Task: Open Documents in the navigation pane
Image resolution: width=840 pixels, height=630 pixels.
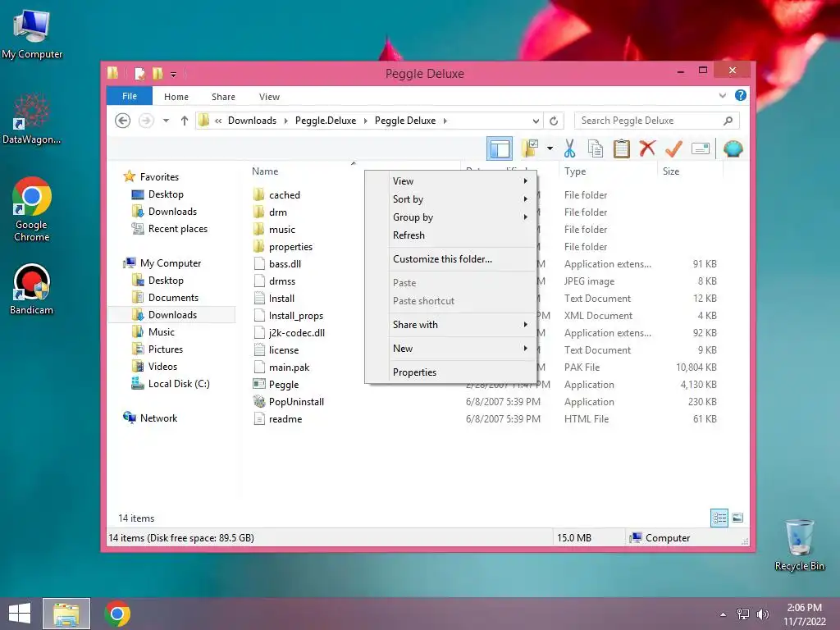Action: 173,297
